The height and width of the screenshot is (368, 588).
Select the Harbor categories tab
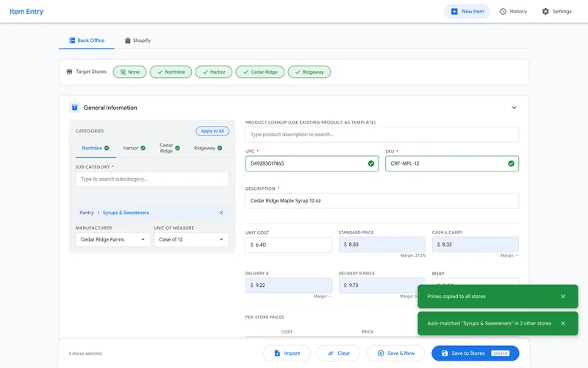(135, 148)
